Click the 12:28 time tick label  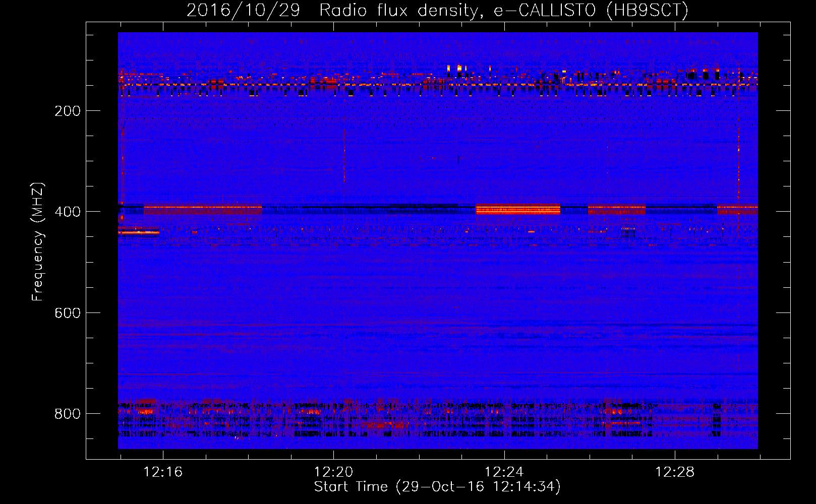point(674,472)
